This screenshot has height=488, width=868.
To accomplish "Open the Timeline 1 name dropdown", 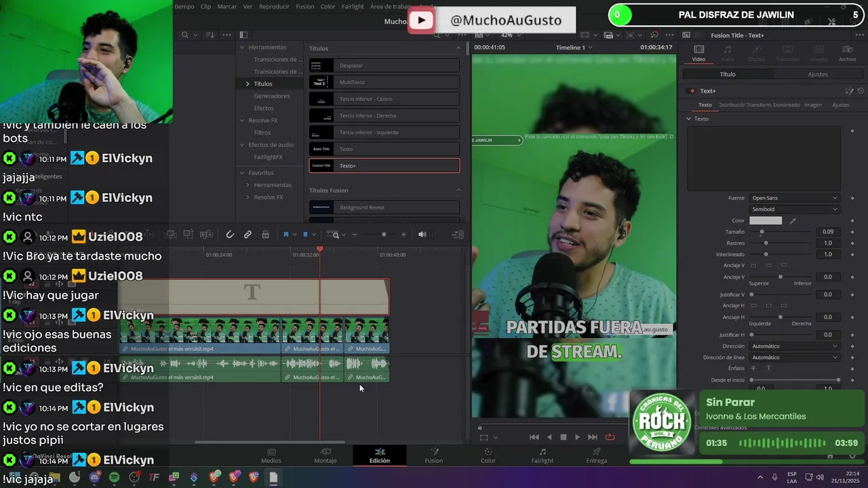I will pyautogui.click(x=574, y=47).
